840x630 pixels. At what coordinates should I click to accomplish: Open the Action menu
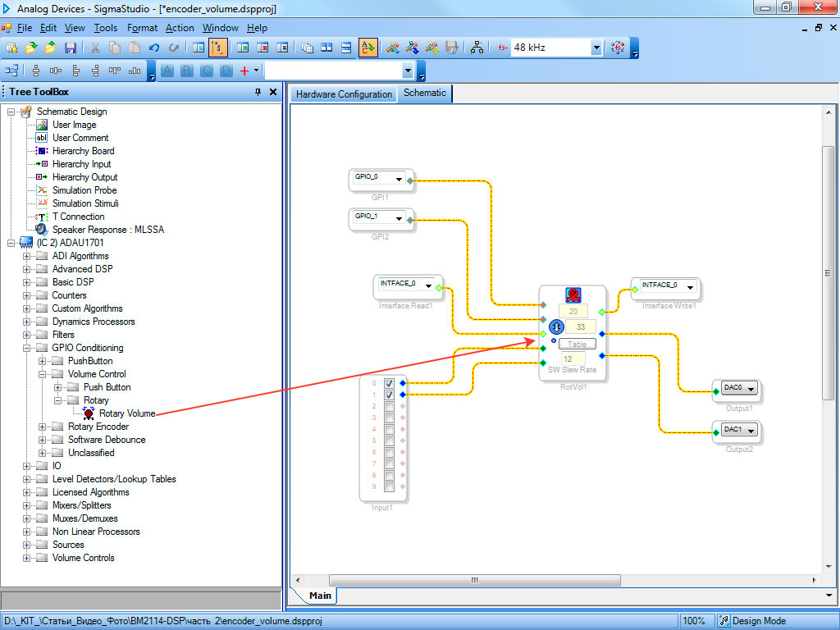[180, 28]
